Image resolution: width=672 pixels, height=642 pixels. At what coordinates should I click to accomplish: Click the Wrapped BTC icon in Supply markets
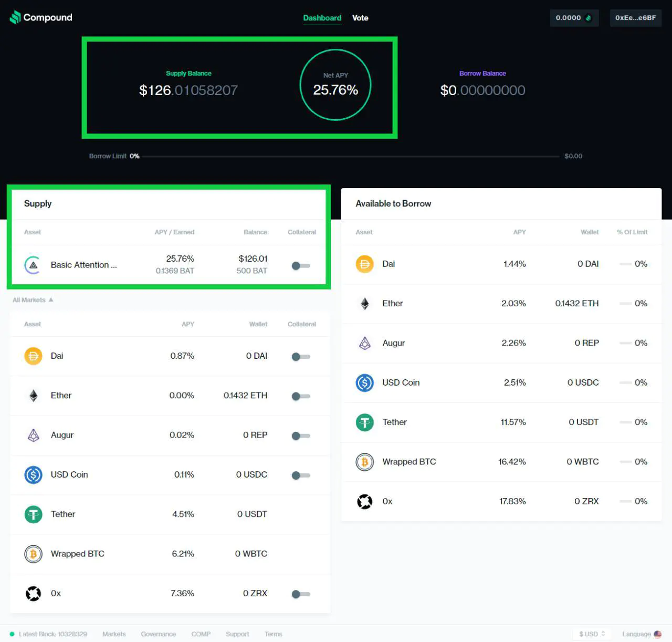pyautogui.click(x=33, y=554)
